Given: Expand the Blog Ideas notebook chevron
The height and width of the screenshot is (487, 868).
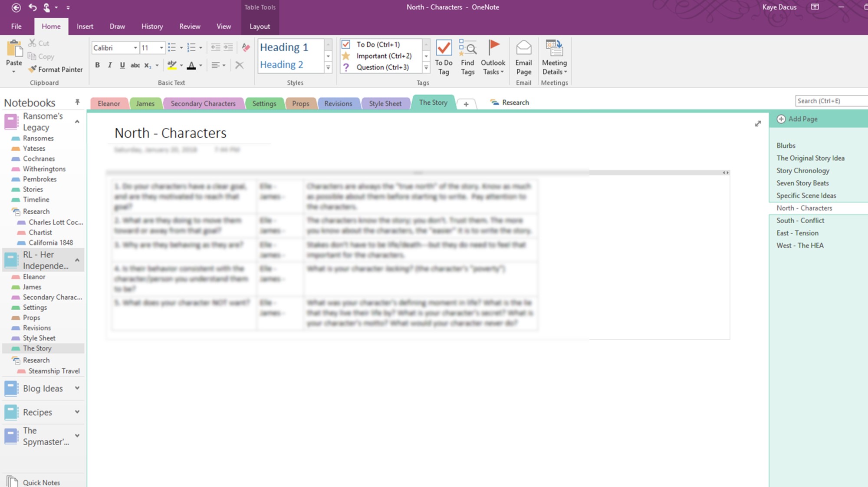Looking at the screenshot, I should [77, 388].
